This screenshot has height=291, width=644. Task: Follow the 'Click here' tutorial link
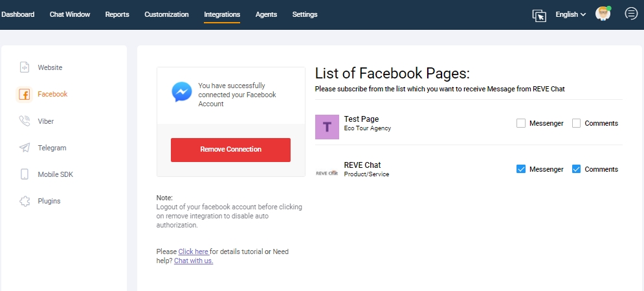(x=193, y=251)
